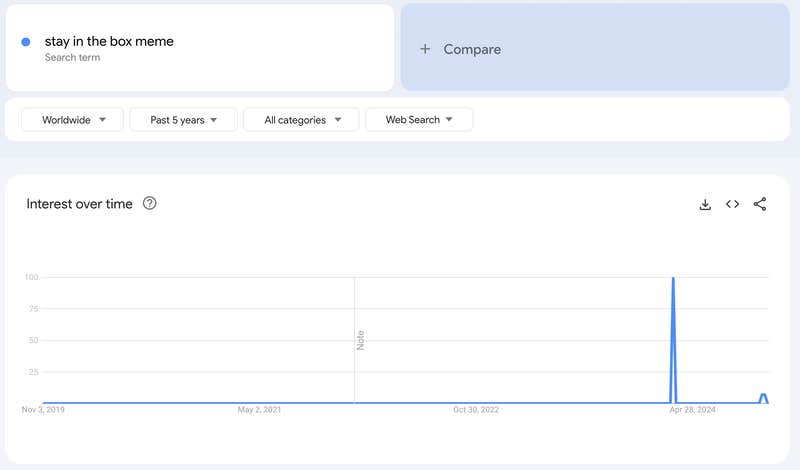Click the May 2, 2021 axis label

pyautogui.click(x=259, y=410)
